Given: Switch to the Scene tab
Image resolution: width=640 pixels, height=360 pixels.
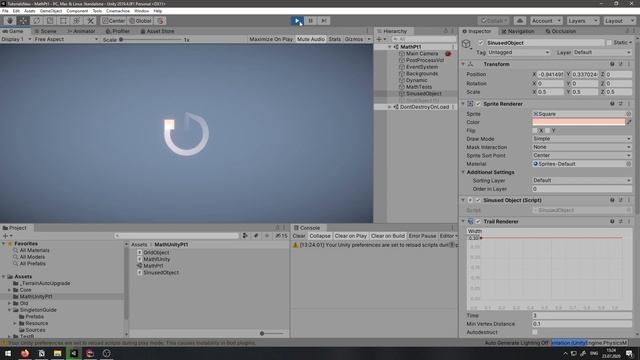Looking at the screenshot, I should tap(45, 31).
